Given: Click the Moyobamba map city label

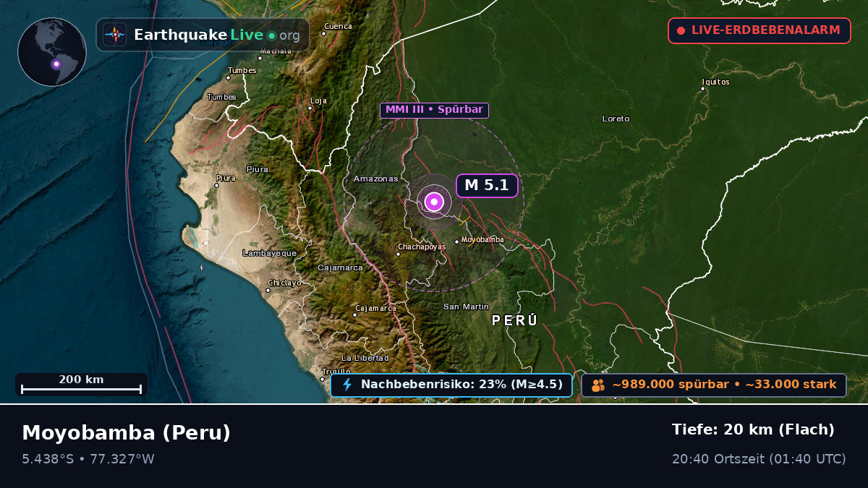Looking at the screenshot, I should [x=482, y=239].
